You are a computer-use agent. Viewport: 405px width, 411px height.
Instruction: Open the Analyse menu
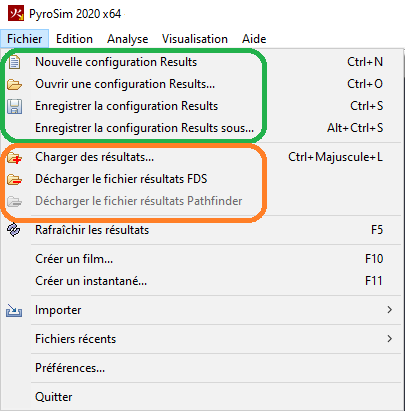pyautogui.click(x=127, y=39)
